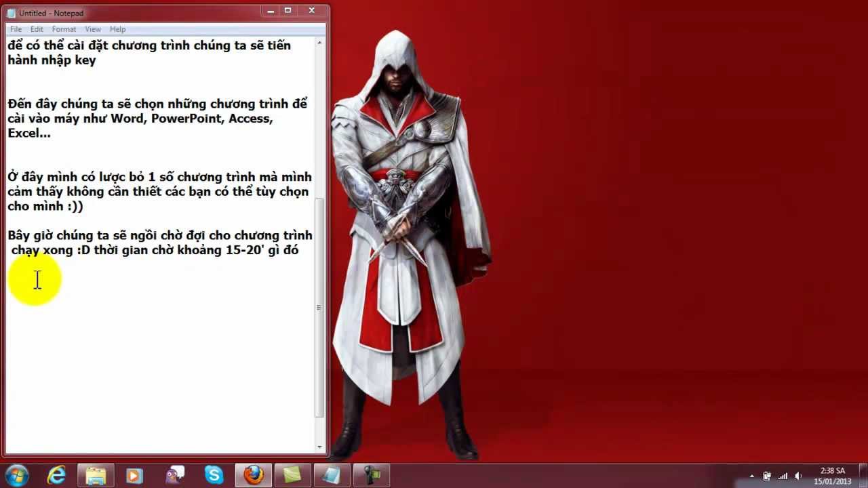Open Skype from the taskbar
The image size is (868, 488).
214,475
